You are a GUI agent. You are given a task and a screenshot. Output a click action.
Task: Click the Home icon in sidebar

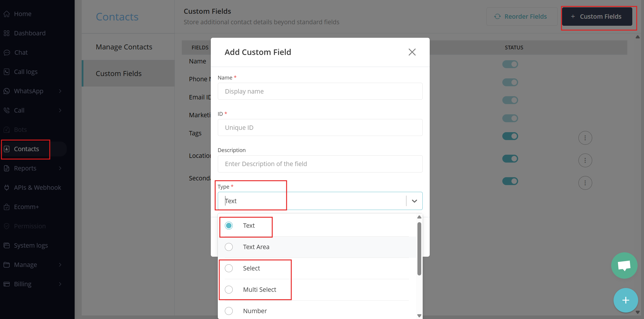point(7,14)
